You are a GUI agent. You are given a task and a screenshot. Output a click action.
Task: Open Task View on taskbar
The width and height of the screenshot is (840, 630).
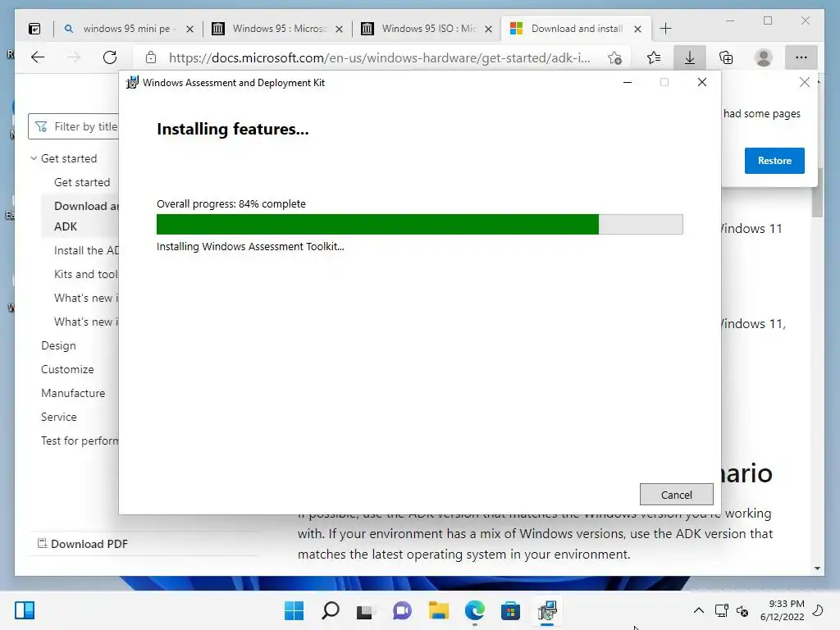point(365,611)
